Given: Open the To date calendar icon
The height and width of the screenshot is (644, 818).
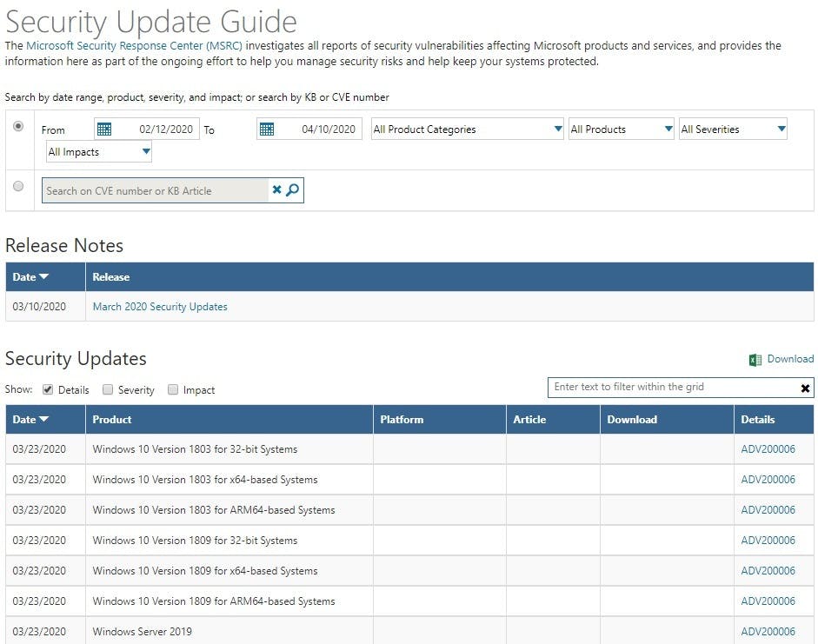Looking at the screenshot, I should (267, 129).
